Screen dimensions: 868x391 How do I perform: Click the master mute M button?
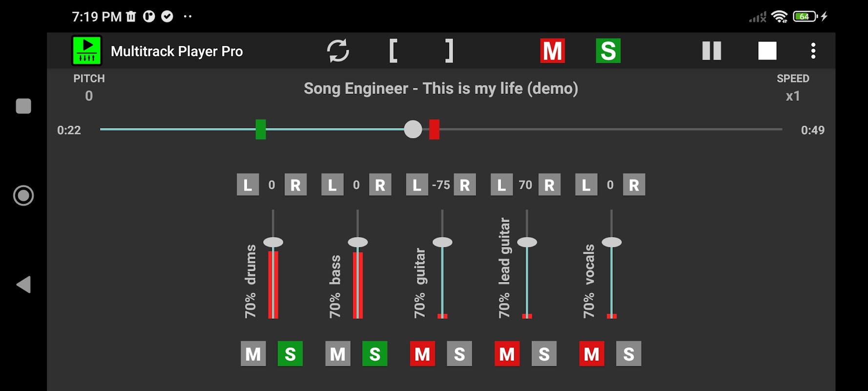(x=552, y=51)
